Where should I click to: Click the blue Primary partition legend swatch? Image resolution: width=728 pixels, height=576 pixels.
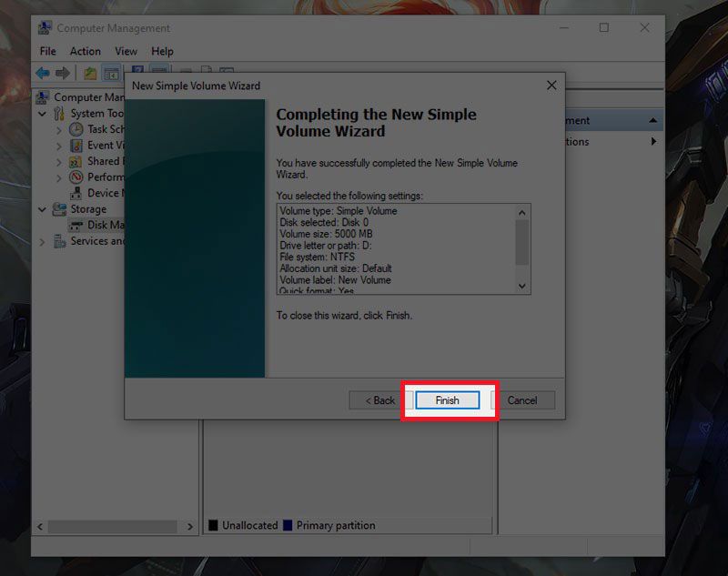pos(288,525)
